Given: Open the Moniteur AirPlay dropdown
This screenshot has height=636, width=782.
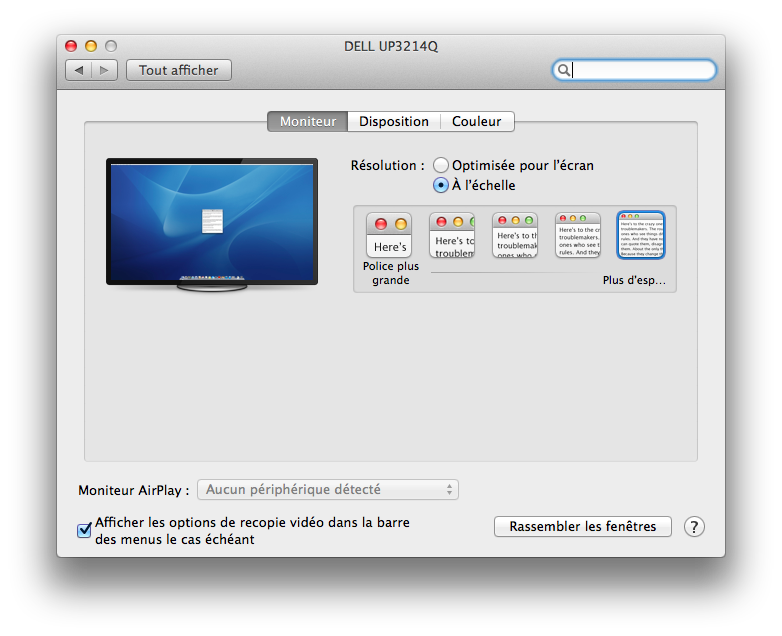Looking at the screenshot, I should pos(328,490).
